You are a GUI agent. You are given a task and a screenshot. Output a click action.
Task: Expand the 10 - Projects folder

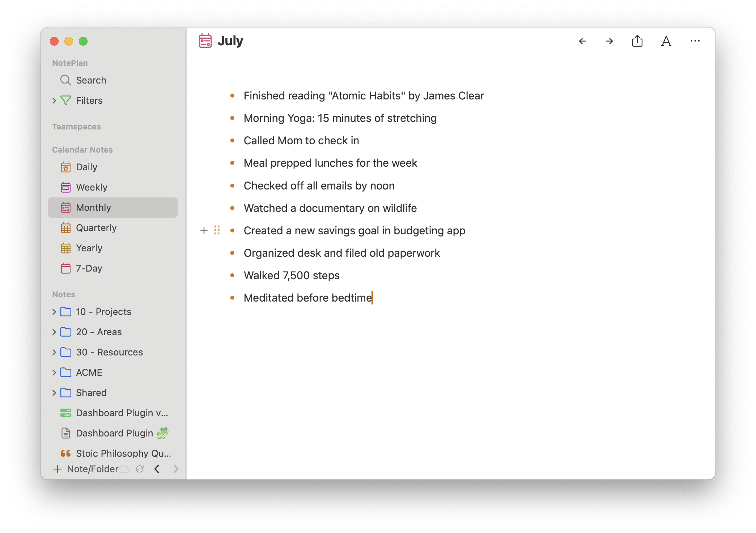pyautogui.click(x=54, y=312)
